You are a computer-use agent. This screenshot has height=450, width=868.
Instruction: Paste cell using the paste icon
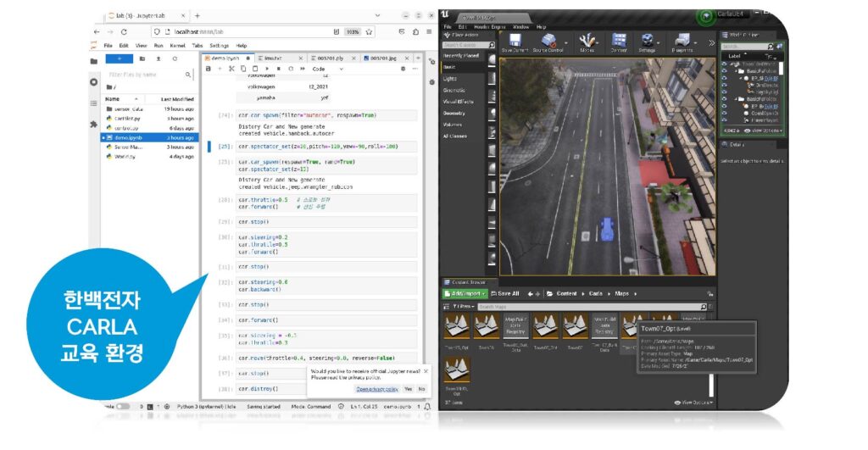point(254,69)
